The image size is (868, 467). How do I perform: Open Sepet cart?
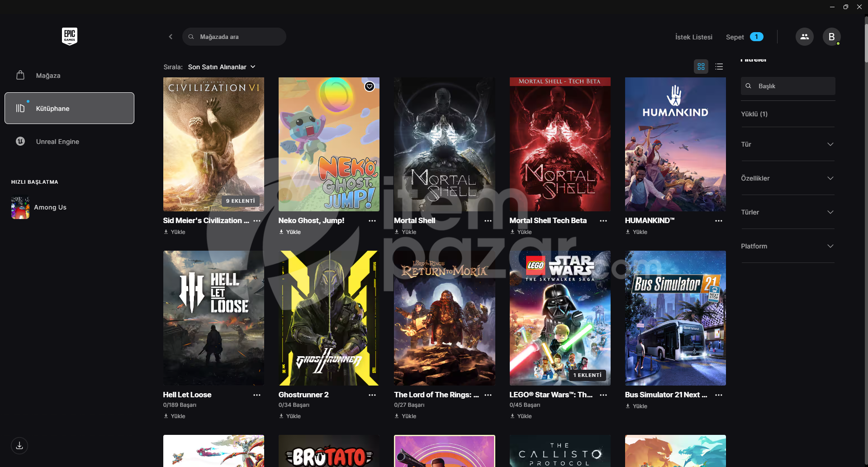pos(744,37)
